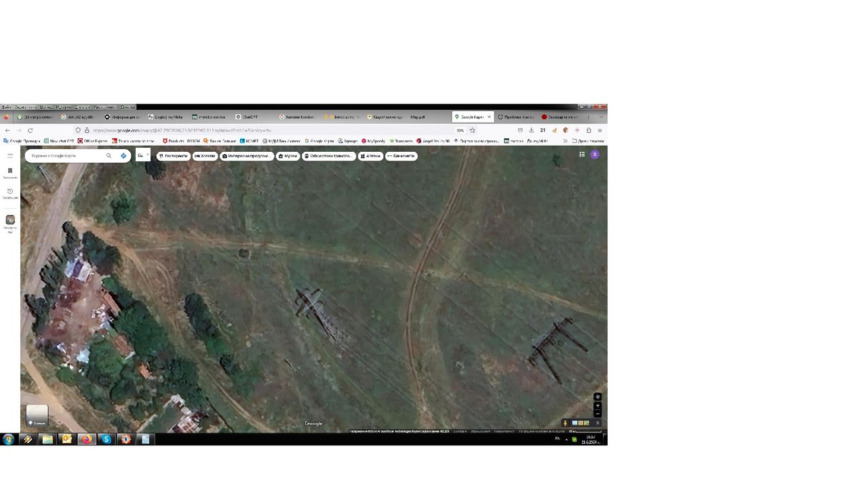868x488 pixels.
Task: Open the Saved places sidebar icon
Action: click(10, 173)
